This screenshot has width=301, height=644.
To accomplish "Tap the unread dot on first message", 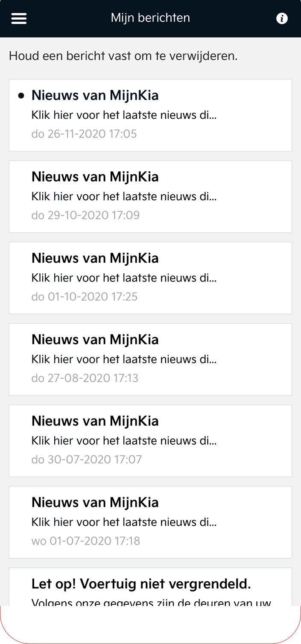I will coord(21,96).
